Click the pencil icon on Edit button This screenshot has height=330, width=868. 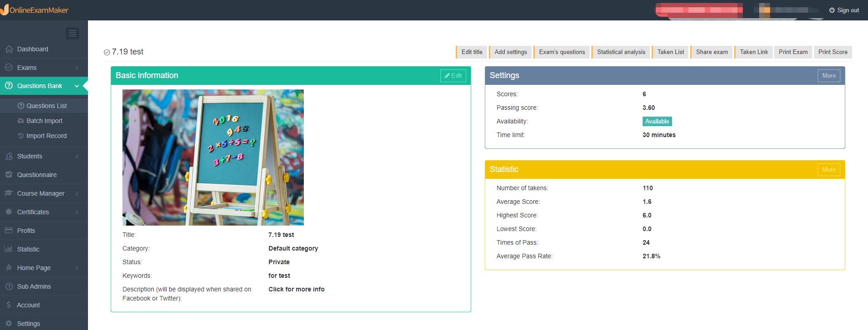(447, 76)
